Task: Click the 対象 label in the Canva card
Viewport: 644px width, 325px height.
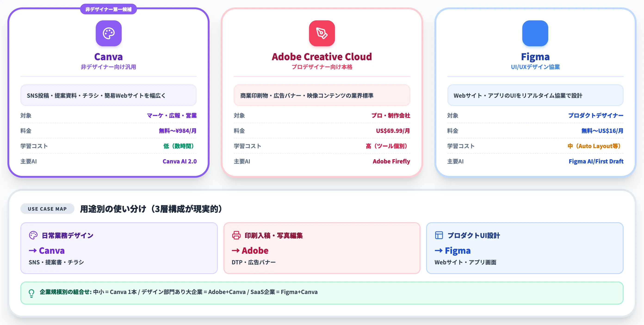Action: [26, 115]
